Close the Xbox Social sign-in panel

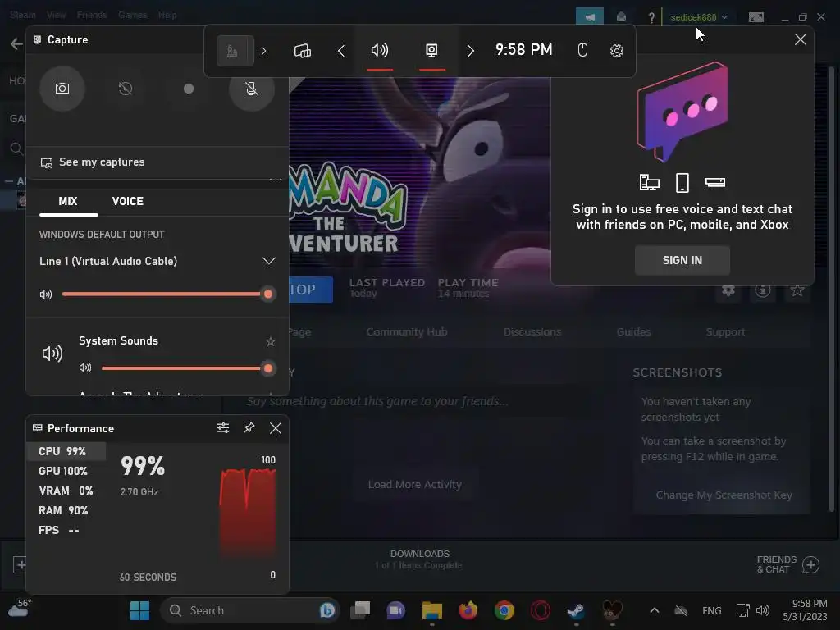[801, 39]
